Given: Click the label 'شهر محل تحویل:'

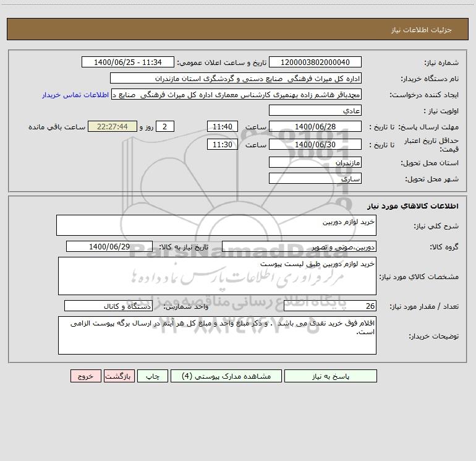Looking at the screenshot, I should [431, 179].
